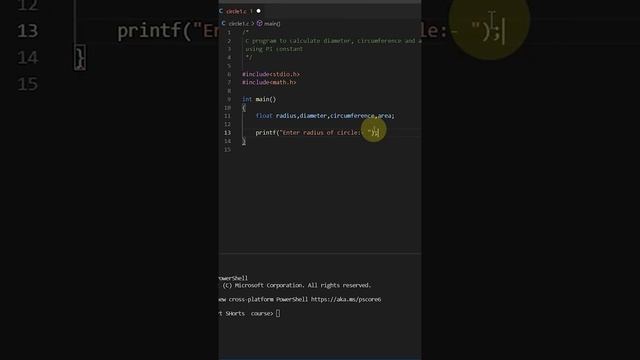Viewport: 640px width, 360px height.
Task: Open circle1.c in the breadcrumb bar
Action: click(x=238, y=24)
